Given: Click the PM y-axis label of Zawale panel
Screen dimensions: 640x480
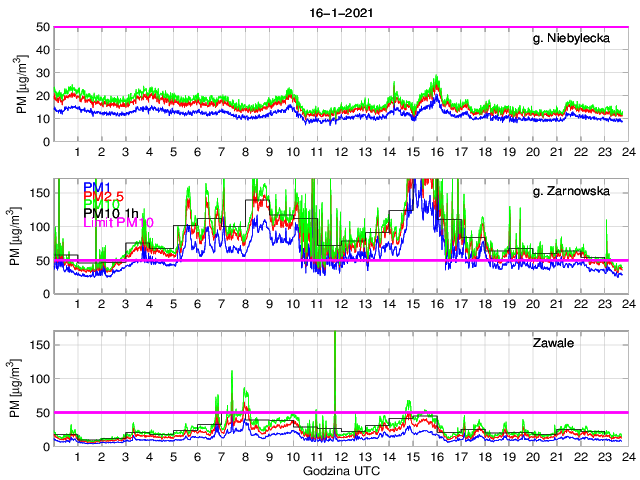Looking at the screenshot, I should tap(15, 389).
